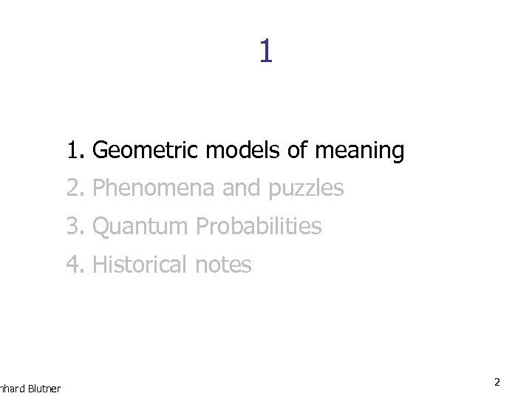The image size is (532, 399).
Task: Click the word 'Probabilities' in third item
Action: 259,226
